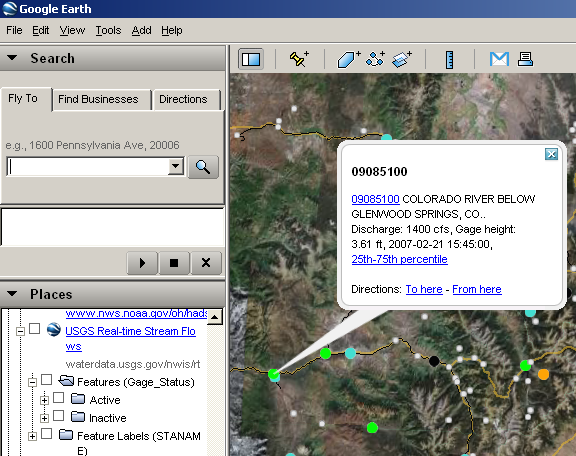Open the Fly To search history dropdown
Screen dimensions: 576x456
point(176,166)
